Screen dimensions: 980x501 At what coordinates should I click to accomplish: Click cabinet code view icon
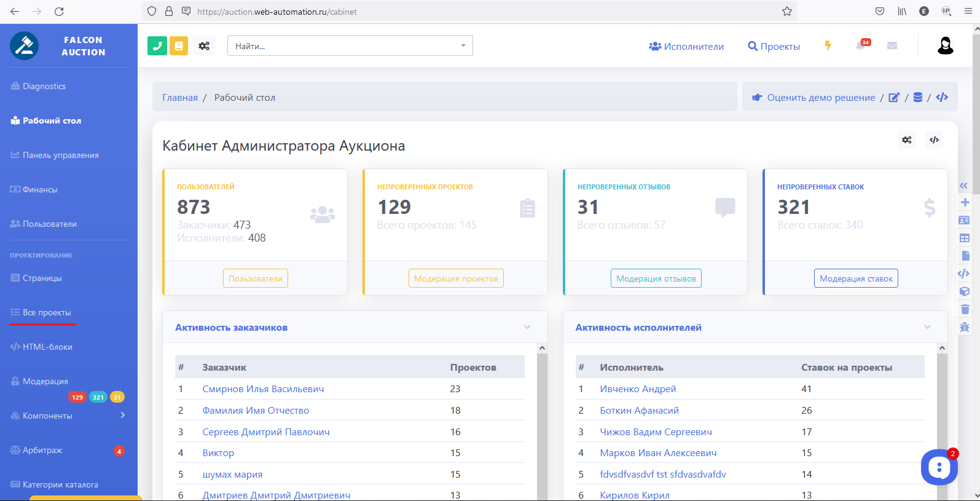[x=934, y=140]
